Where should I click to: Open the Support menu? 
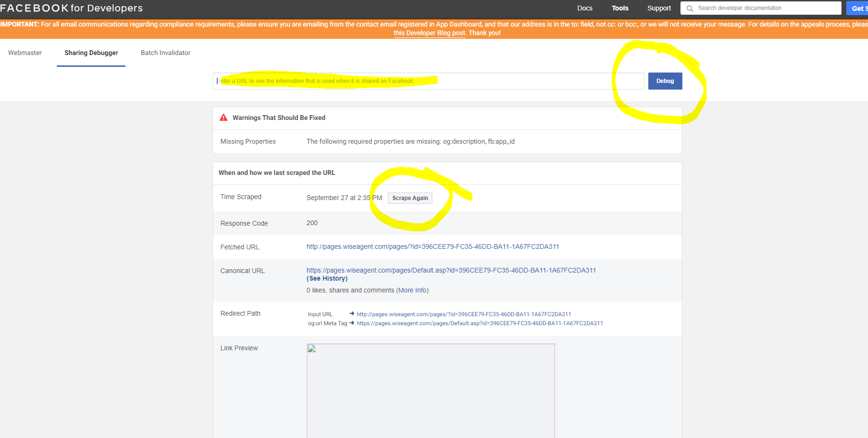(659, 8)
